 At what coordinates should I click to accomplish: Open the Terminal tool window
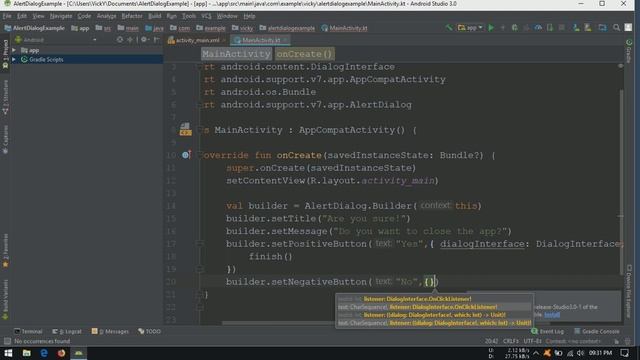click(x=28, y=331)
